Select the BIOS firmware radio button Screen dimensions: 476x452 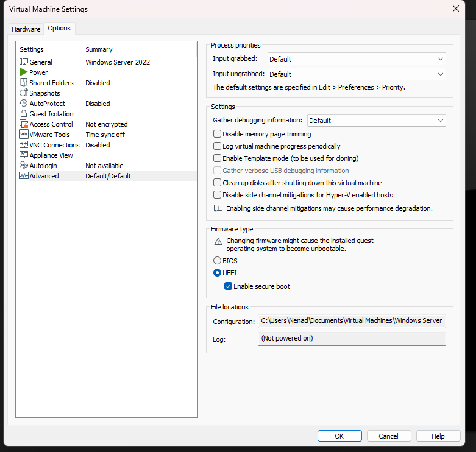(217, 261)
